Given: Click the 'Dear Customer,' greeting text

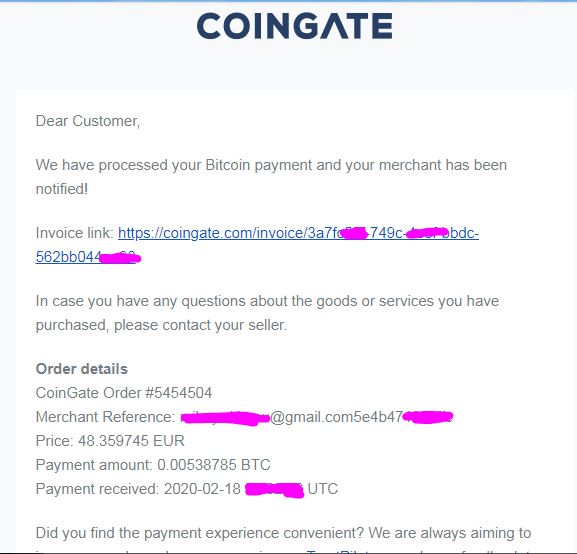Looking at the screenshot, I should [x=88, y=121].
